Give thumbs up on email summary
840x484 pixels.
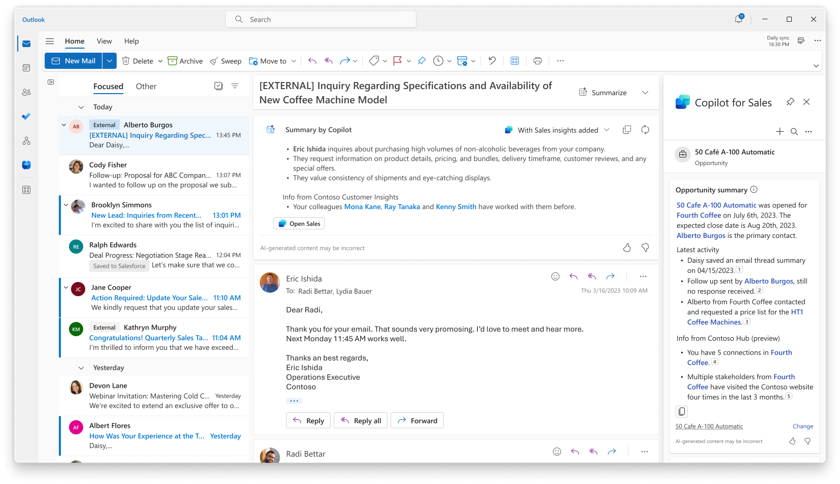click(x=627, y=248)
